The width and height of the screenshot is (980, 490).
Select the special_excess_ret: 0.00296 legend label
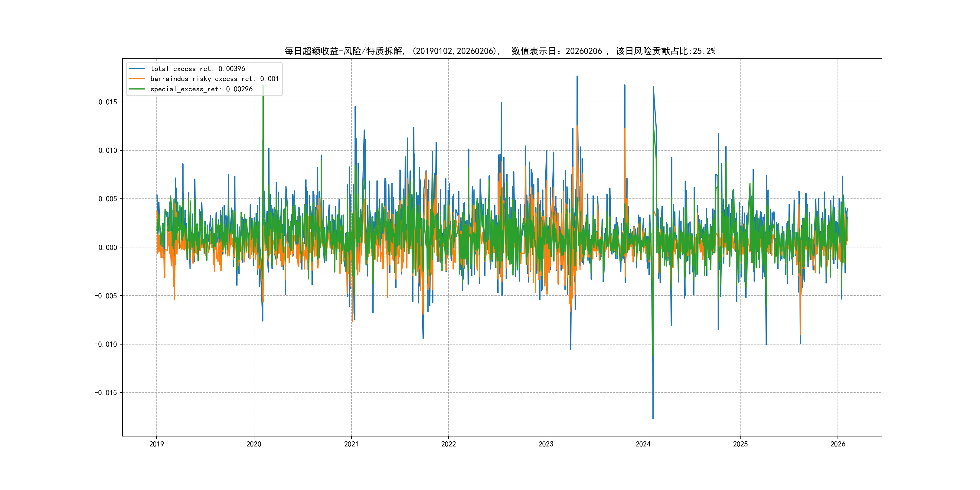tap(201, 89)
